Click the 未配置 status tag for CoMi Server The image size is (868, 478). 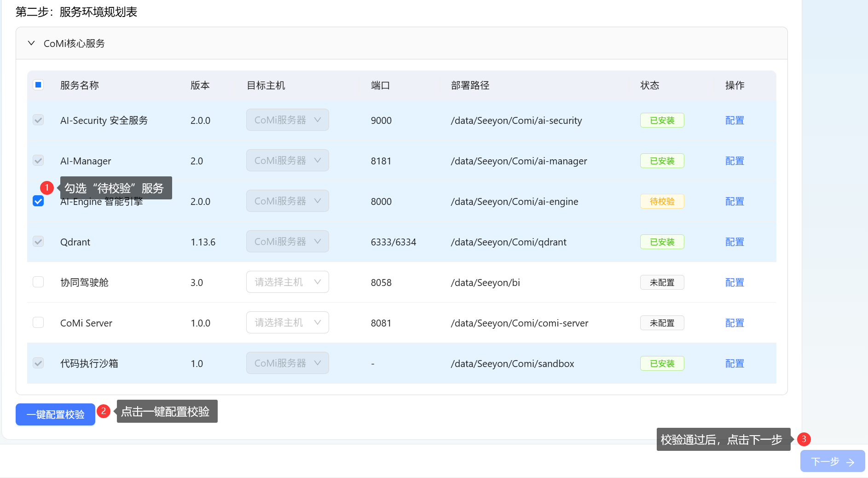point(662,323)
